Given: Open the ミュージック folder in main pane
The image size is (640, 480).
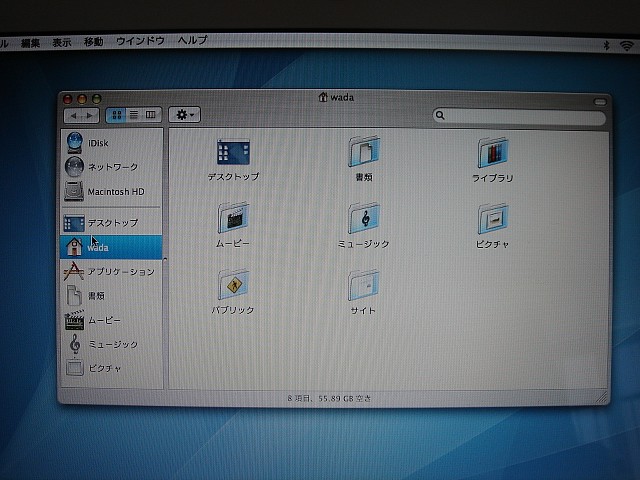Looking at the screenshot, I should coord(363,218).
